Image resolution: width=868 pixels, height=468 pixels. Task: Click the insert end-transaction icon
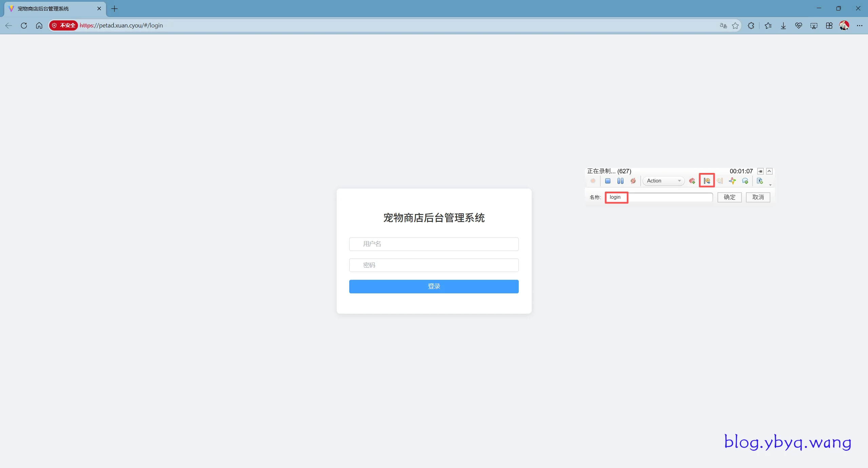[719, 181]
